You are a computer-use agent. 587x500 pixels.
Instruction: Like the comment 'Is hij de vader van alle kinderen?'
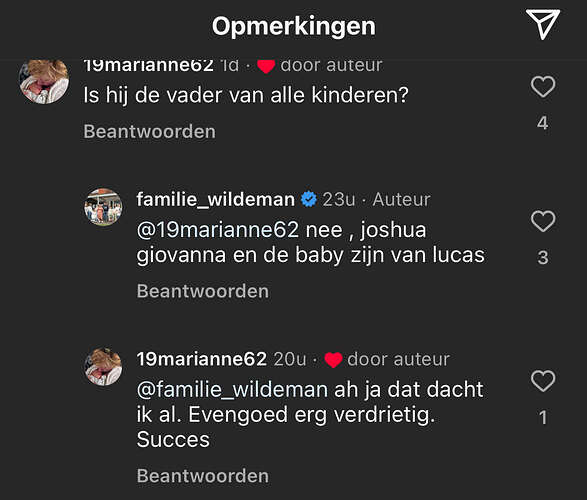point(543,86)
